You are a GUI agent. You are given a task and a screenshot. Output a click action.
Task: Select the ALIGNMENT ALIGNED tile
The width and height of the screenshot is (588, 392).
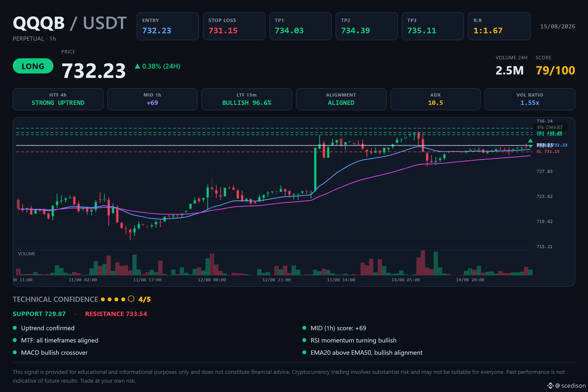(341, 99)
